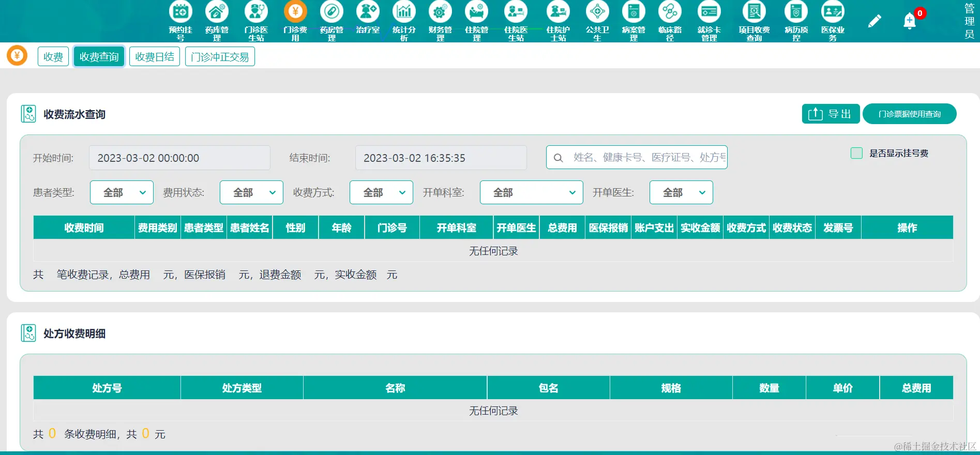This screenshot has height=455, width=980.
Task: Click the 规格 column header
Action: tap(671, 388)
